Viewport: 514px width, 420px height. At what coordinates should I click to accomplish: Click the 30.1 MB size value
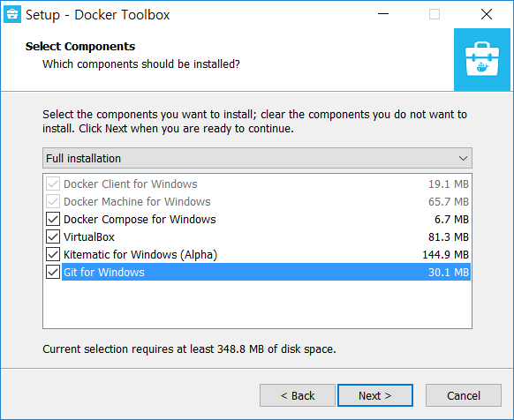click(449, 273)
